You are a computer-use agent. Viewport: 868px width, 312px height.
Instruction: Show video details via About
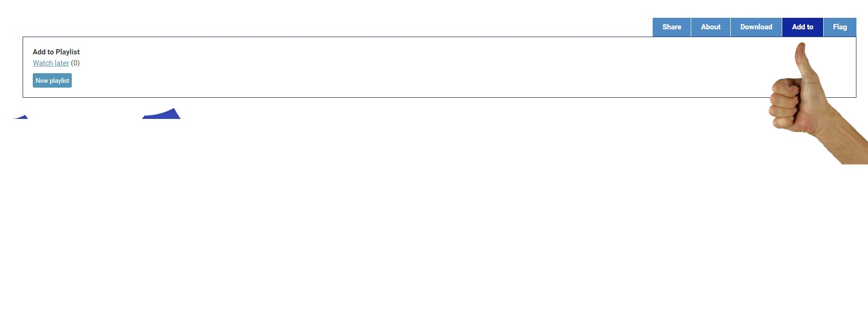tap(710, 27)
